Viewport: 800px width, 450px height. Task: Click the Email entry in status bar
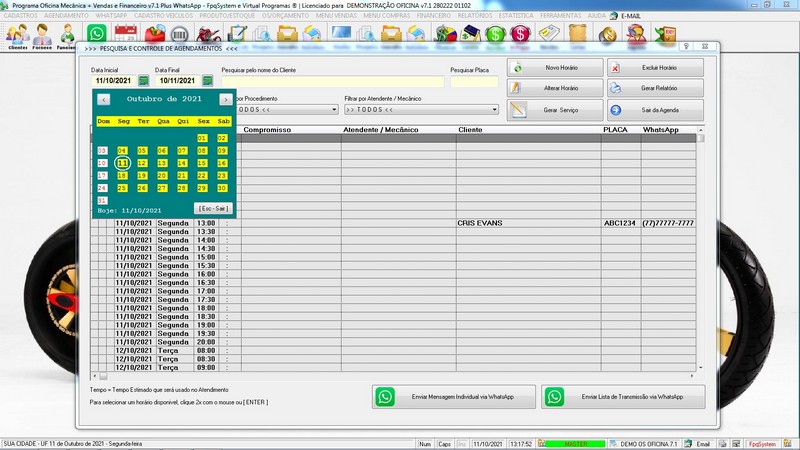(698, 444)
